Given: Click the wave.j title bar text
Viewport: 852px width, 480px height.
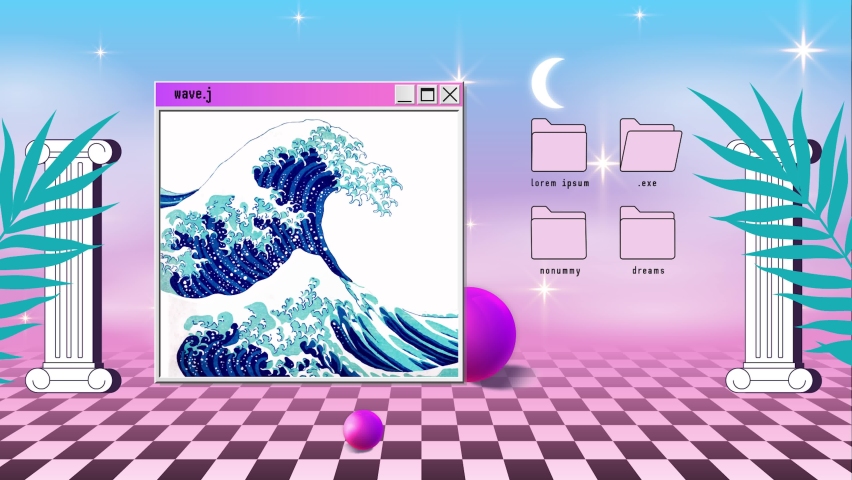Looking at the screenshot, I should click(192, 94).
